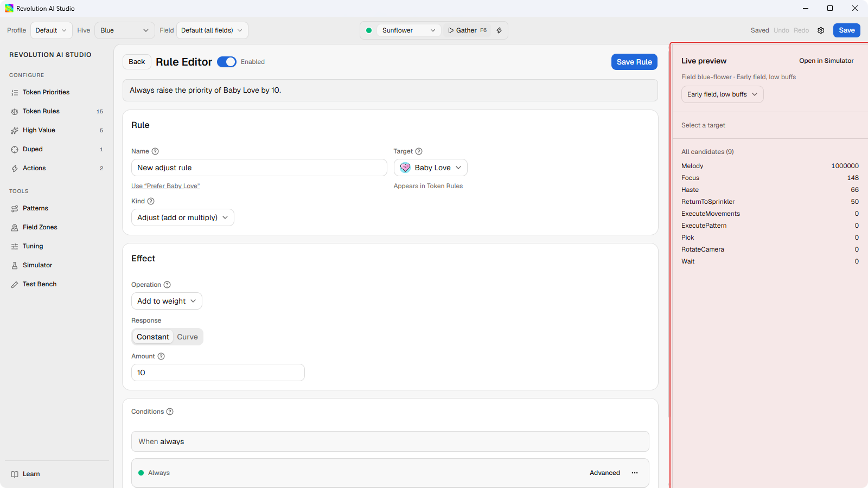Select Constant response mode

point(153,337)
